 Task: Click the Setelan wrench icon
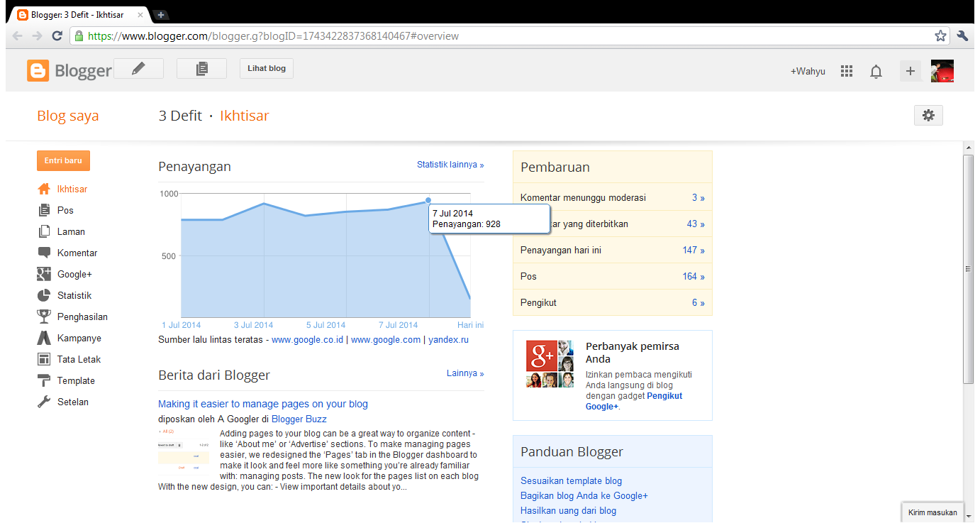[44, 402]
